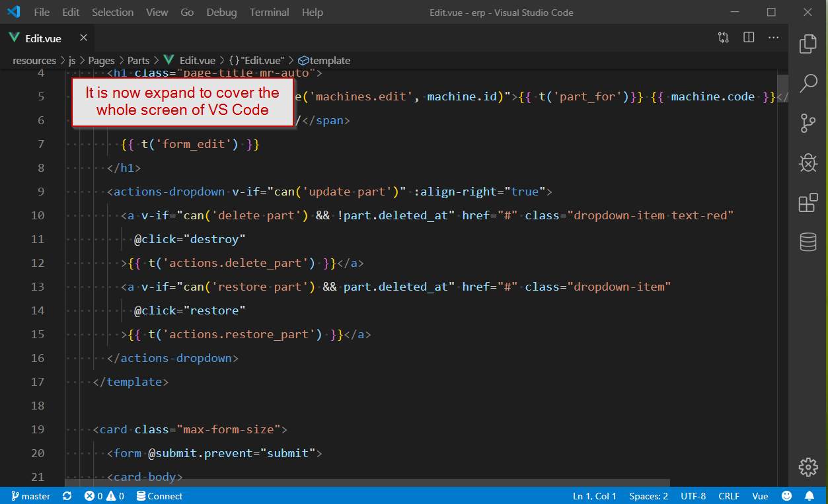Viewport: 828px width, 504px height.
Task: Open the Selection menu
Action: [113, 12]
